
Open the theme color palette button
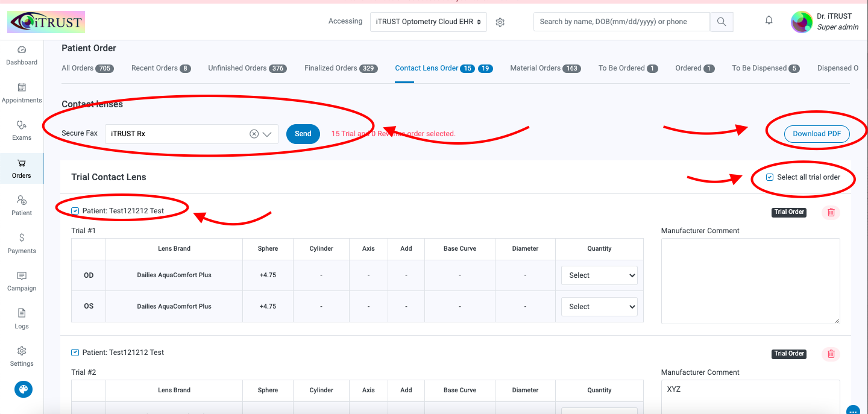tap(24, 389)
